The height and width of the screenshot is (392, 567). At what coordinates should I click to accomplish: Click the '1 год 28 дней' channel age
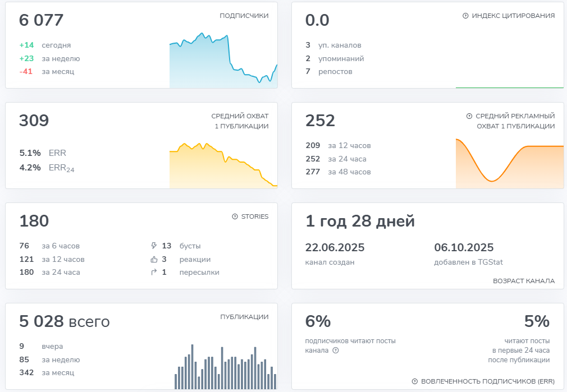tap(360, 221)
